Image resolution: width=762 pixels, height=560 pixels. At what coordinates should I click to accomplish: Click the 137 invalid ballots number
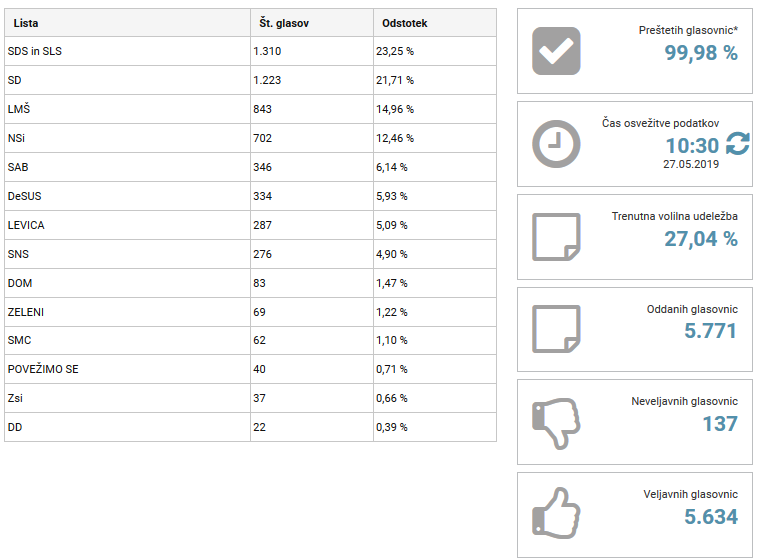720,424
